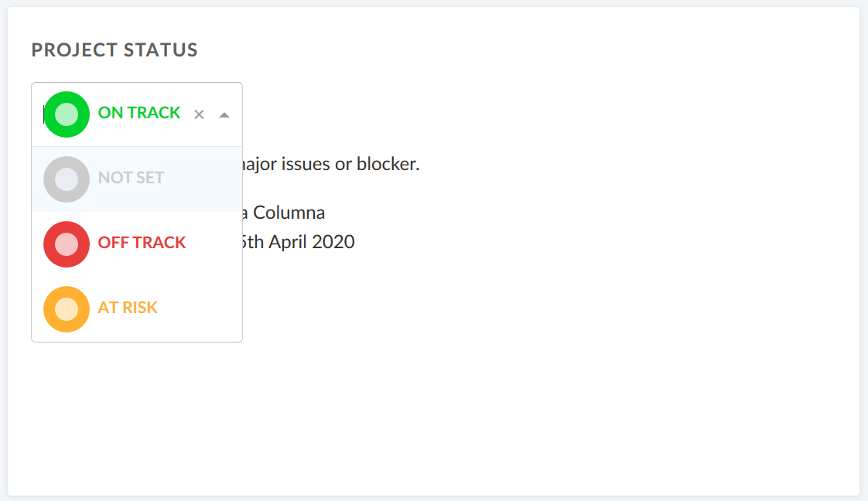Clear the selected status with the X
Image resolution: width=868 pixels, height=501 pixels.
click(199, 114)
